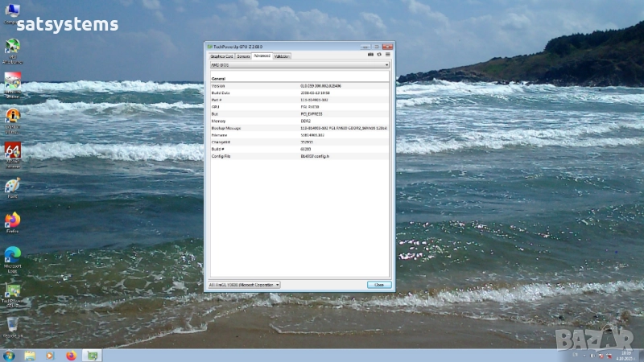Open File Explorer from the taskbar

30,355
